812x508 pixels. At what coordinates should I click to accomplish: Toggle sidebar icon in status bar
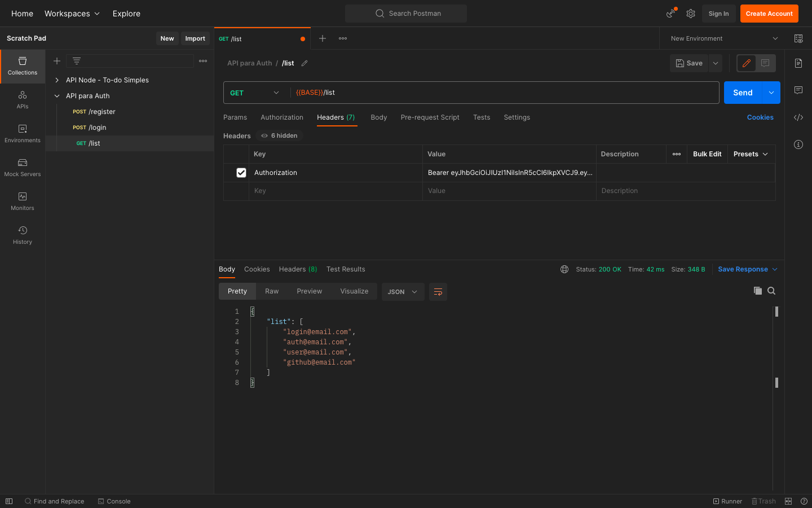[x=9, y=501]
